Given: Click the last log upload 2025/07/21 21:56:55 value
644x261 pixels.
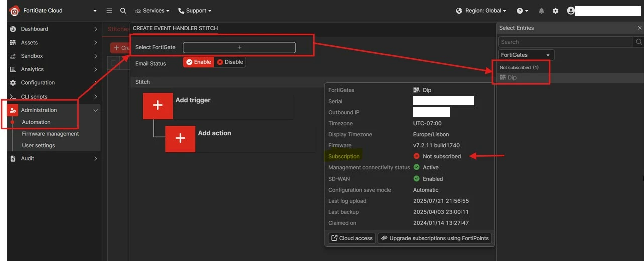Looking at the screenshot, I should [441, 201].
